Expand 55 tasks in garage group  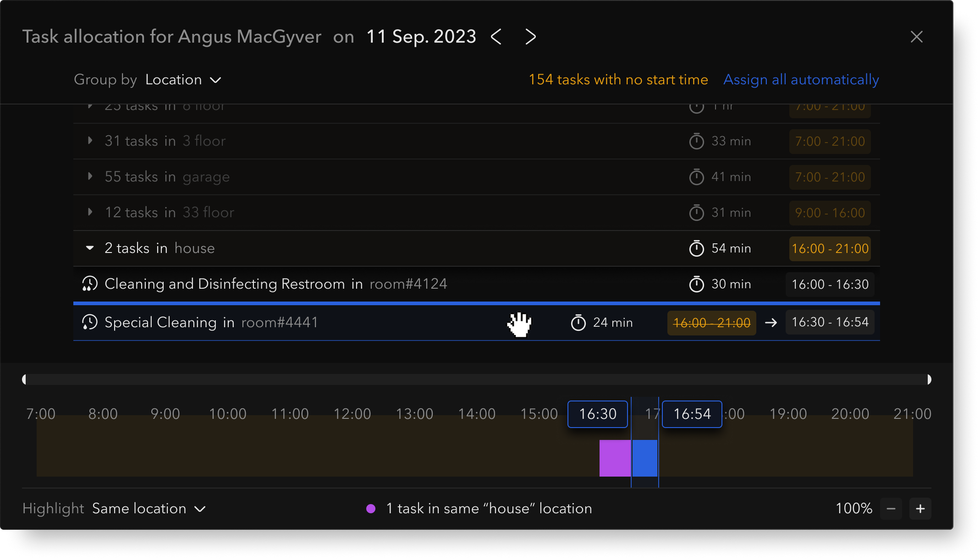(x=90, y=176)
